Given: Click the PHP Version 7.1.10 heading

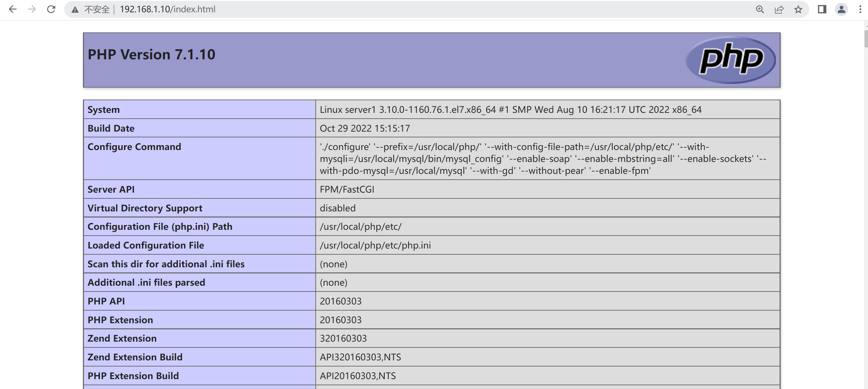Looking at the screenshot, I should pos(152,55).
